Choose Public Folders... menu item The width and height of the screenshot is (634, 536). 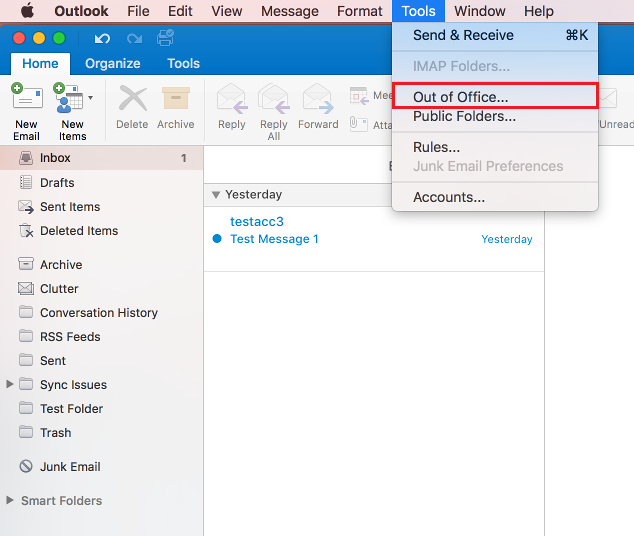tap(495, 116)
